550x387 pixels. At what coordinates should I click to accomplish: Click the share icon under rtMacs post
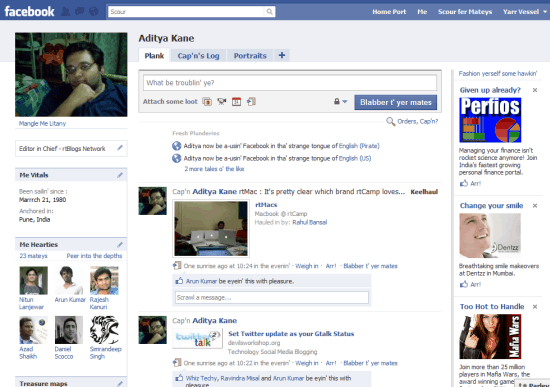[177, 266]
